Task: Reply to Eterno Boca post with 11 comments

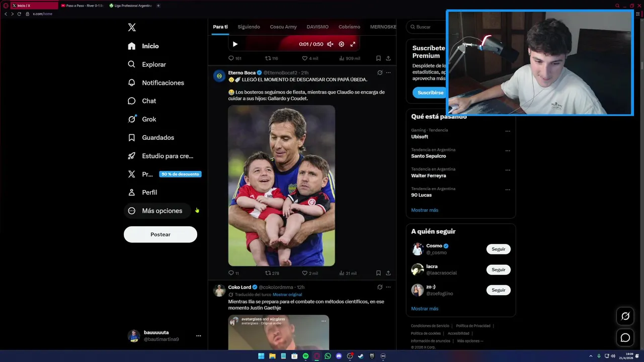Action: pyautogui.click(x=233, y=273)
